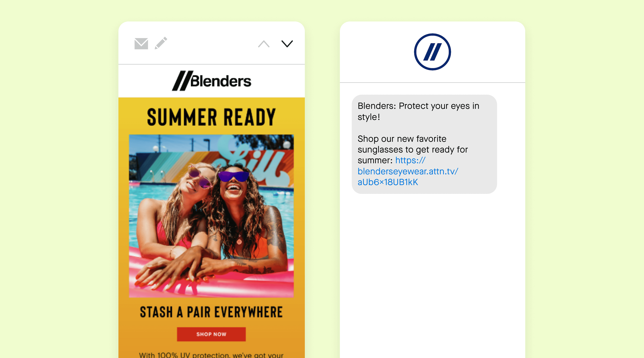Click 'Protect your eyes in style!' text
Image resolution: width=644 pixels, height=358 pixels.
click(418, 111)
